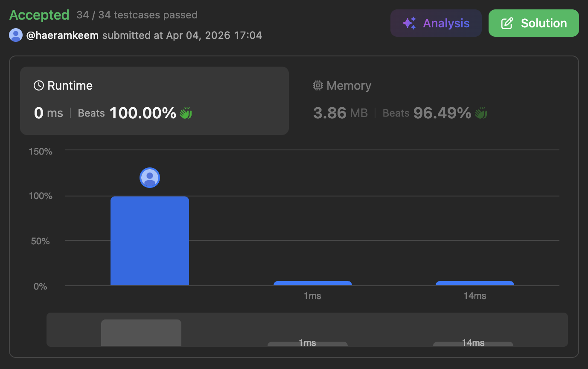Click the 1ms bar in the distribution chart
588x369 pixels.
point(312,283)
